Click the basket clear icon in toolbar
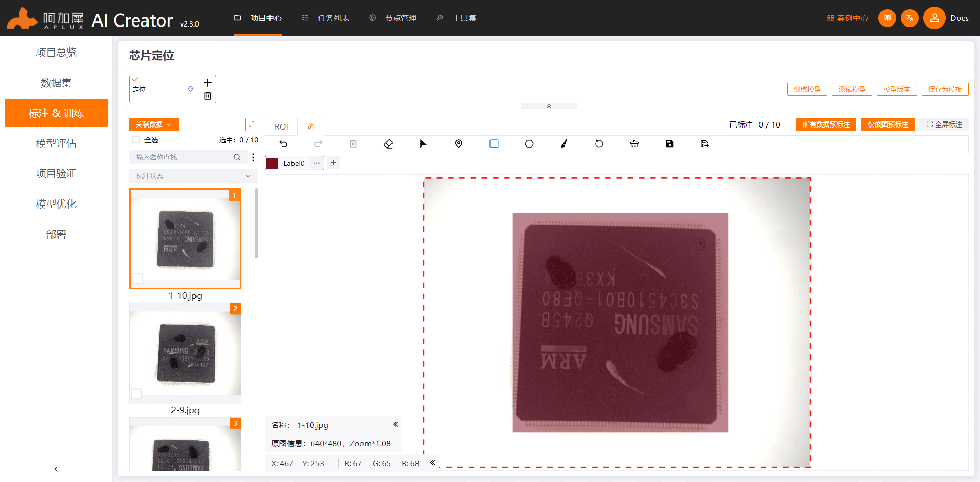Screen dimensions: 980x482 click(x=634, y=144)
